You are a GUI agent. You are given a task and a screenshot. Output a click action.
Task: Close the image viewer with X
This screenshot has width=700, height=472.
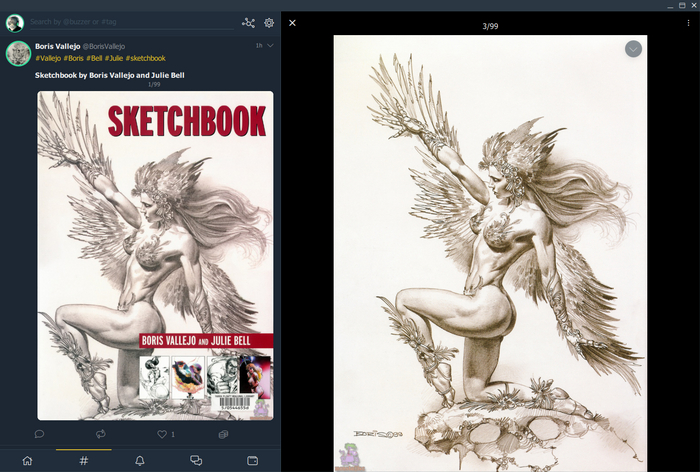coord(292,23)
